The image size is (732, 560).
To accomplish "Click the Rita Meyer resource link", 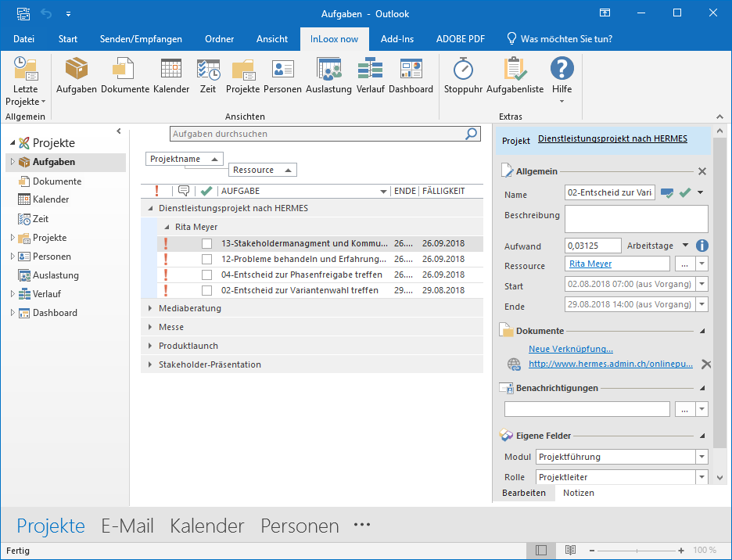I will click(x=590, y=264).
